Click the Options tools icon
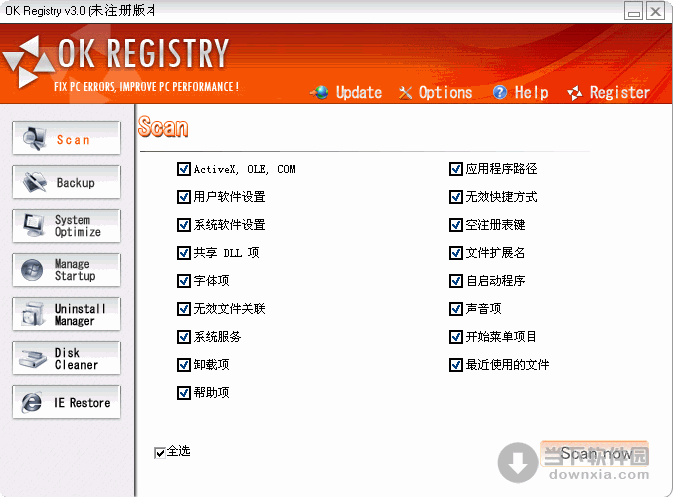 coord(405,92)
